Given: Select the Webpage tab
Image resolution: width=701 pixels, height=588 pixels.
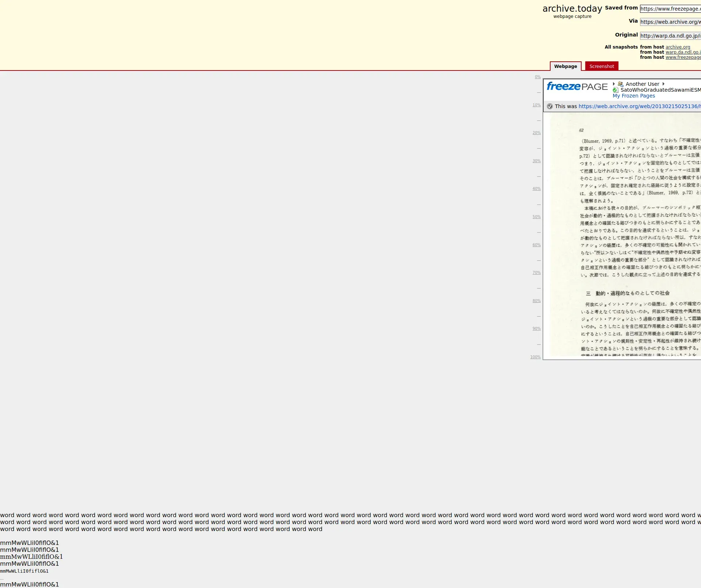Looking at the screenshot, I should [x=565, y=66].
